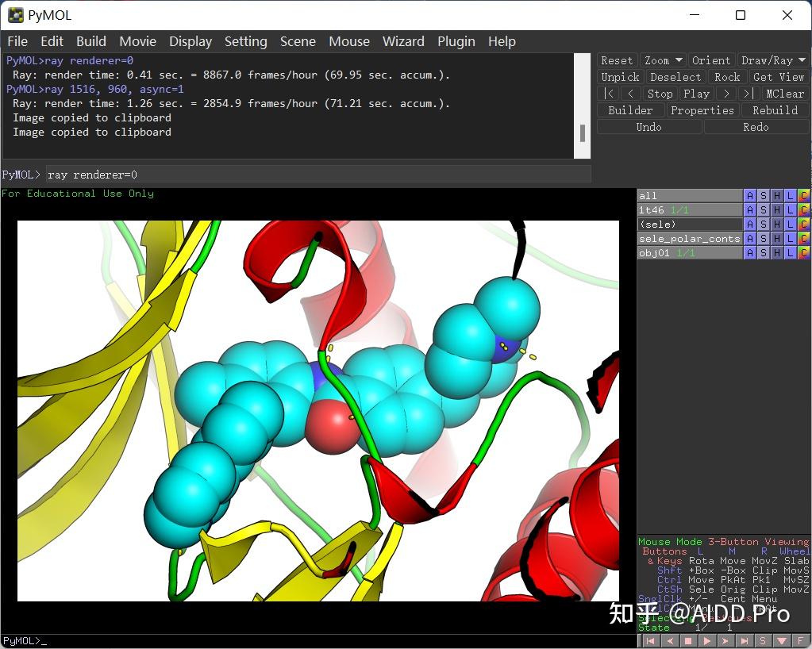Click the stop square icon in bottom bar
Viewport: 812px width, 649px height.
[688, 640]
